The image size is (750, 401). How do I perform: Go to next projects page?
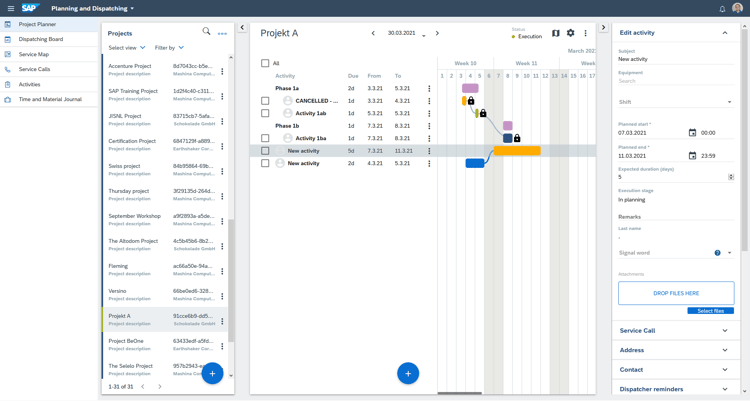(160, 387)
